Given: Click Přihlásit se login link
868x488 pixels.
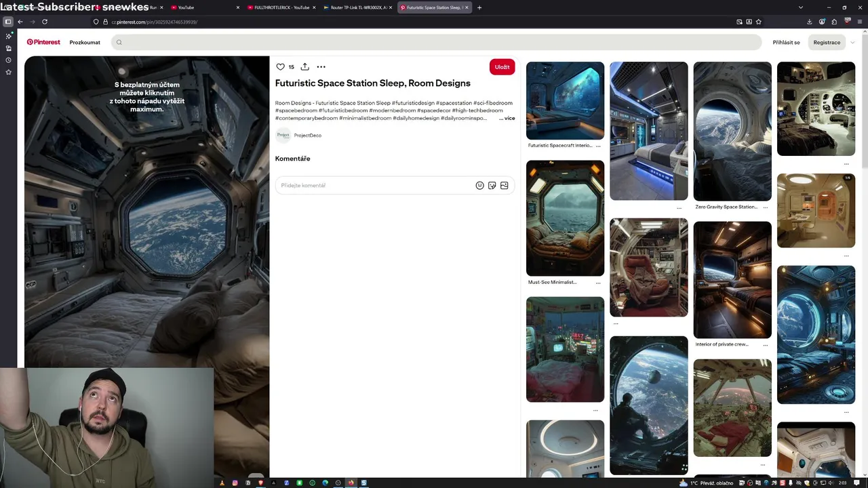Looking at the screenshot, I should 786,42.
